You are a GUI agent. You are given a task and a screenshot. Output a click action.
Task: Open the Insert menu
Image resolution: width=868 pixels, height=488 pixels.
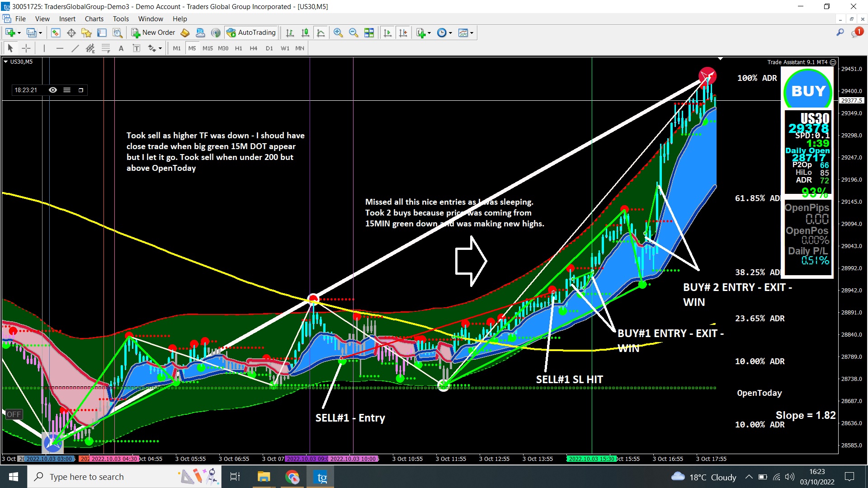(x=67, y=19)
